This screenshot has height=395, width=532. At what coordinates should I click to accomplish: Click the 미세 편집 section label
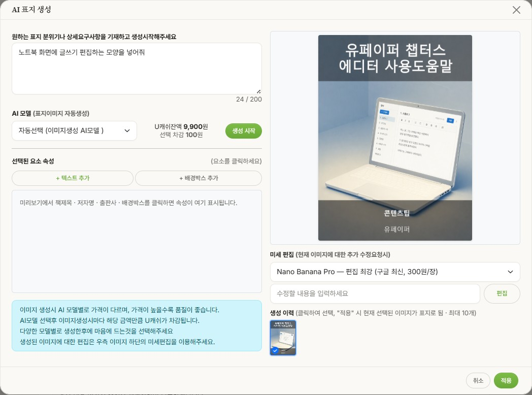(330, 254)
